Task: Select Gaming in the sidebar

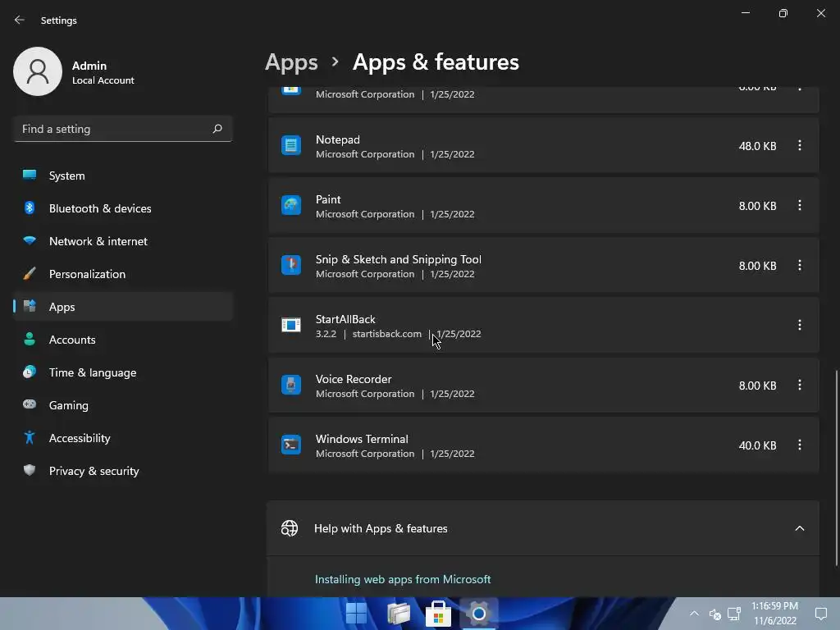Action: [x=123, y=405]
